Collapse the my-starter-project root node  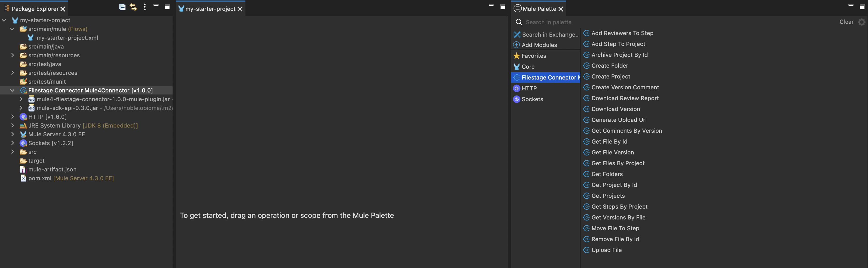coord(4,20)
